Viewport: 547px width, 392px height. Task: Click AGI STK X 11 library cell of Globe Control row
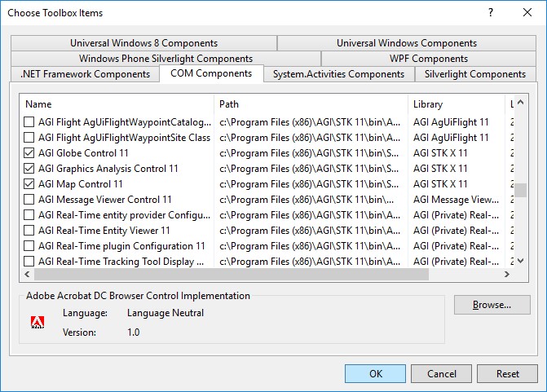tap(440, 153)
